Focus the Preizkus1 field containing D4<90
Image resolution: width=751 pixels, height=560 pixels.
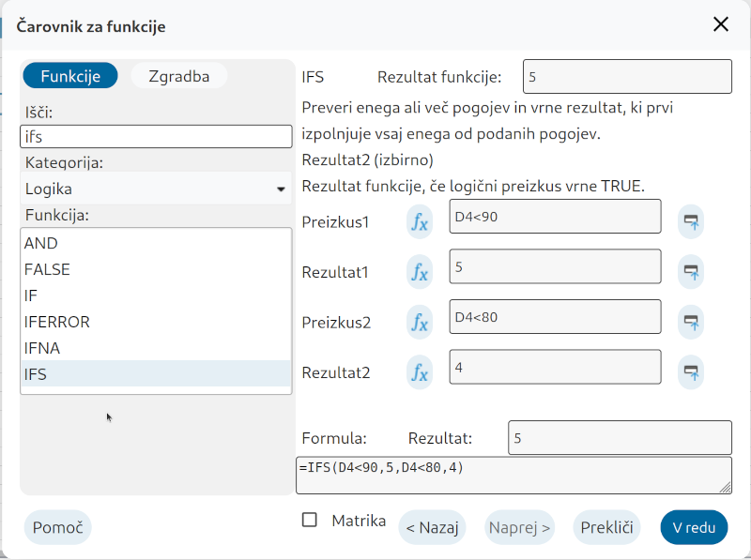click(x=555, y=217)
